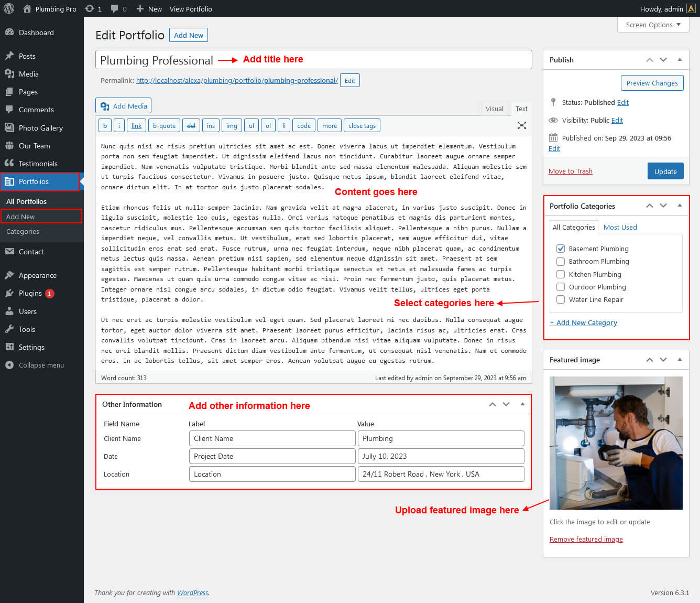Switch to the Text editor tab

coord(521,109)
